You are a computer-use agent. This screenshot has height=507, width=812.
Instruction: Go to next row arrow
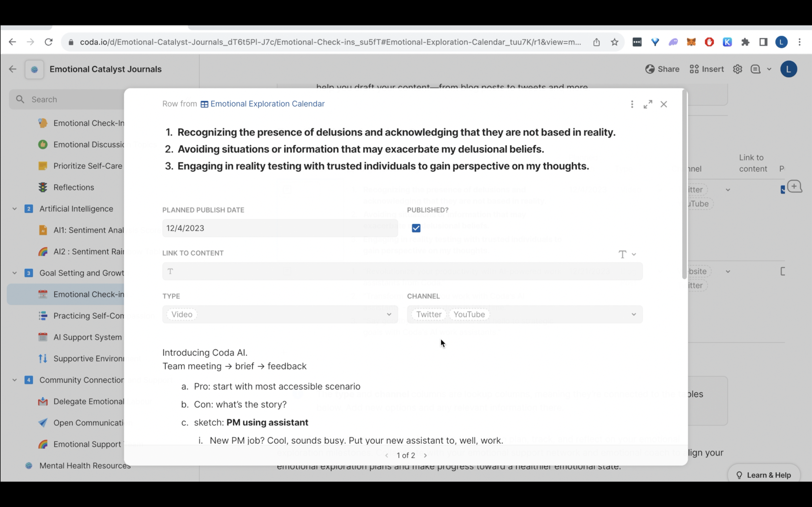(425, 455)
